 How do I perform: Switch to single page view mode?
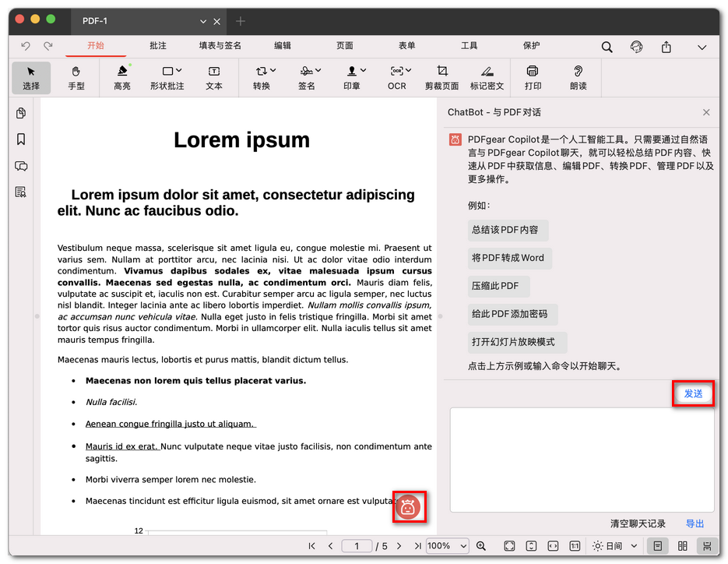pyautogui.click(x=658, y=546)
